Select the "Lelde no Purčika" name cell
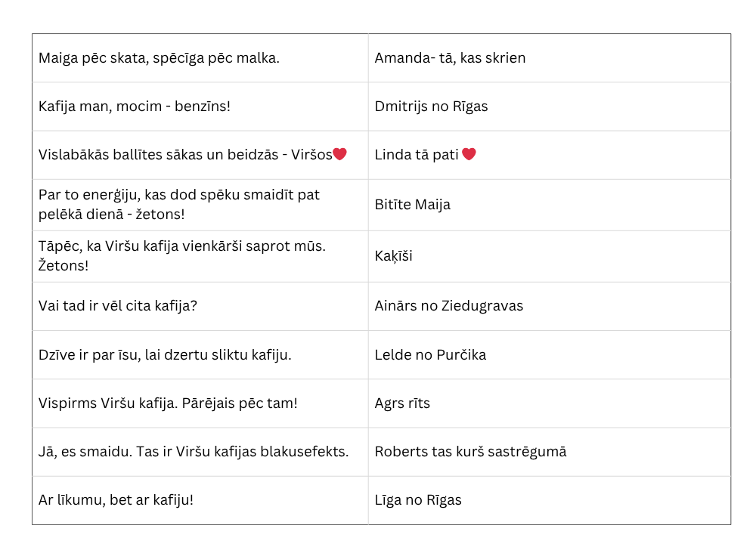This screenshot has height=544, width=756. coord(430,354)
